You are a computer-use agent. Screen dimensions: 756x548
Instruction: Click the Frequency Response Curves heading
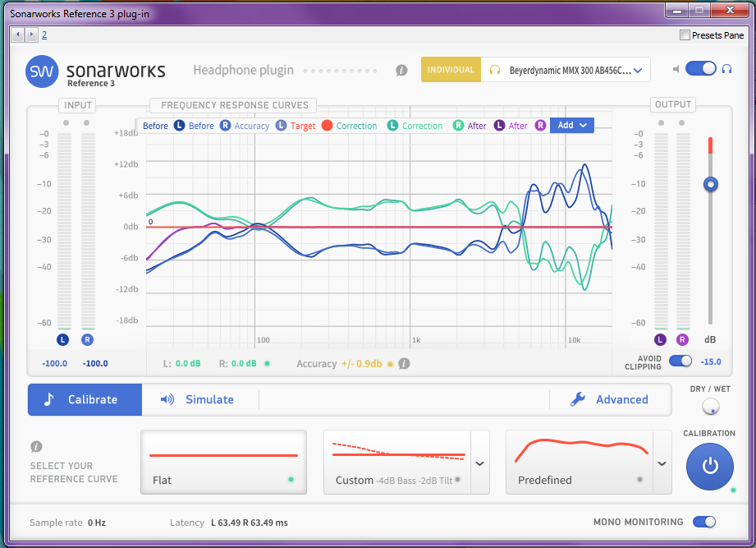click(x=234, y=105)
